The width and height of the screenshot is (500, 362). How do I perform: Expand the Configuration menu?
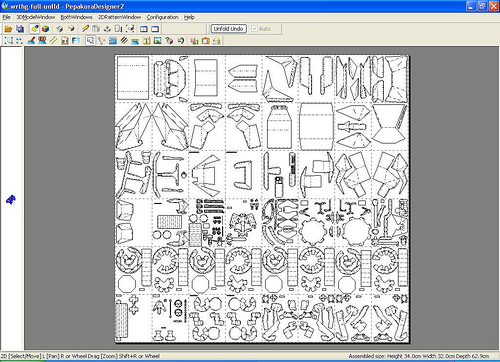163,17
